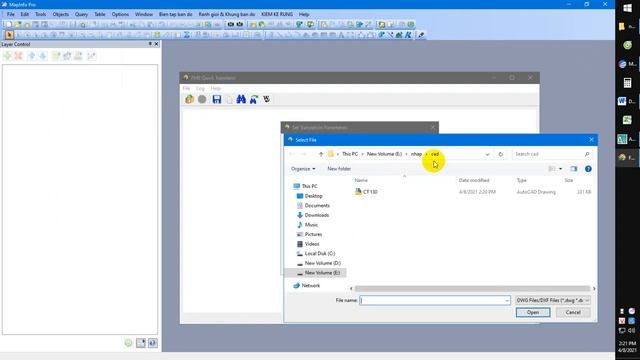Select the arrow Select tool in MapInfo toolbar

click(x=9, y=35)
